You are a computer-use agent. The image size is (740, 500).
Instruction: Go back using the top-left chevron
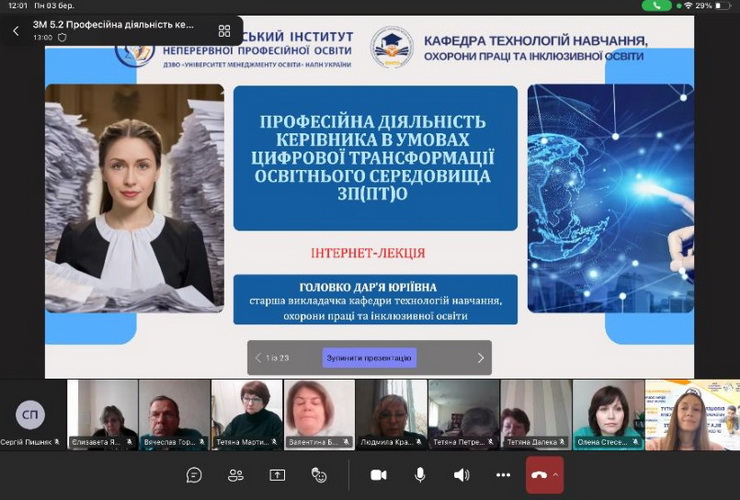pos(16,31)
